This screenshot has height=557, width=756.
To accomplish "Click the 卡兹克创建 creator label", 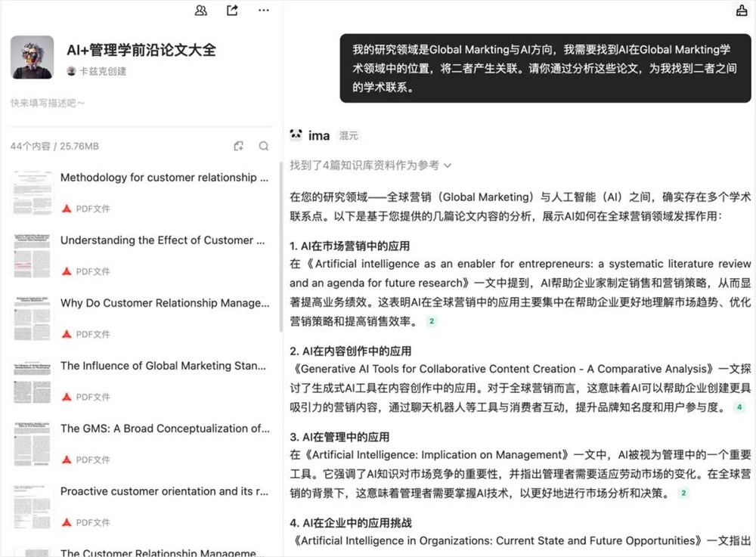I will click(98, 70).
